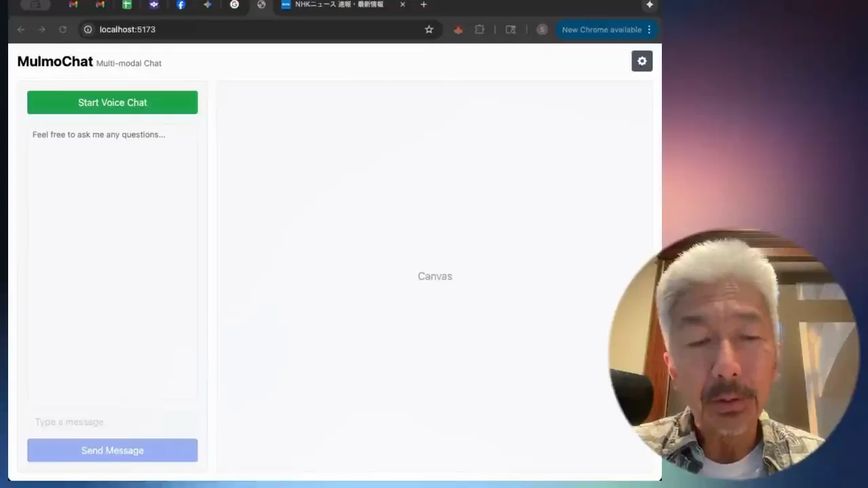Reload the localhost page
This screenshot has width=868, height=488.
click(62, 29)
